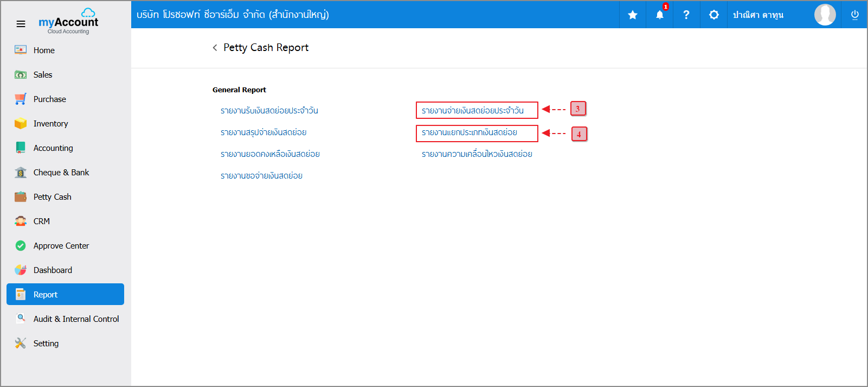Click the myAccount logo
Screen dimensions: 868x387
[x=68, y=23]
